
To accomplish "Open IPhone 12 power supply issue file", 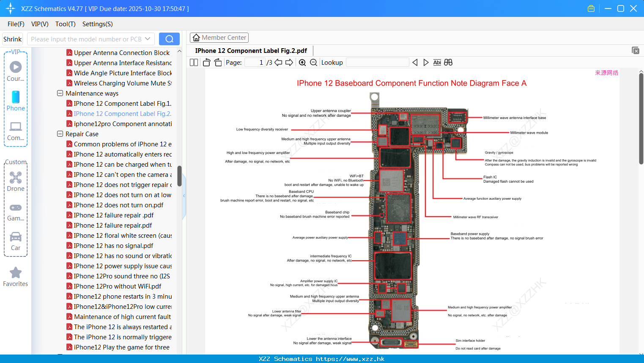I will pyautogui.click(x=119, y=266).
